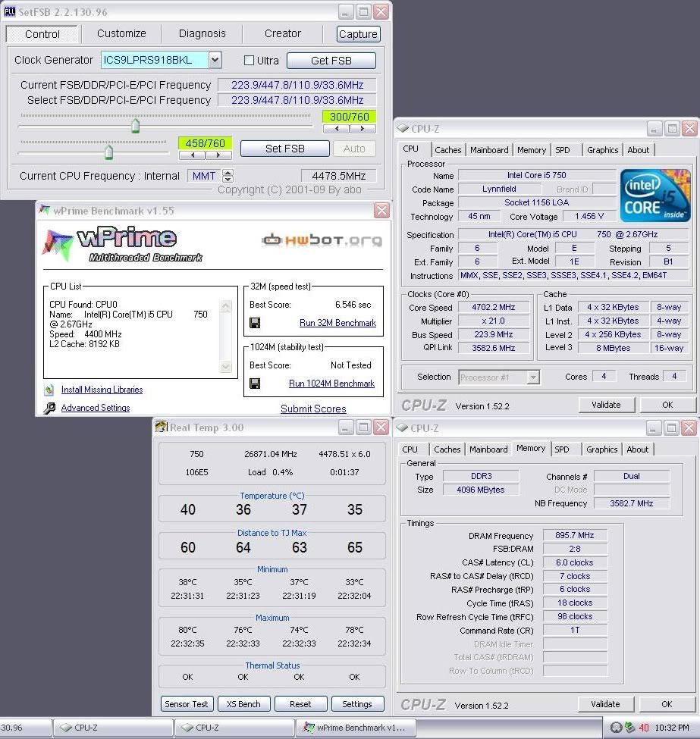This screenshot has width=700, height=739.
Task: Click the upper FSB slider thumb in SetFSB
Action: 136,126
